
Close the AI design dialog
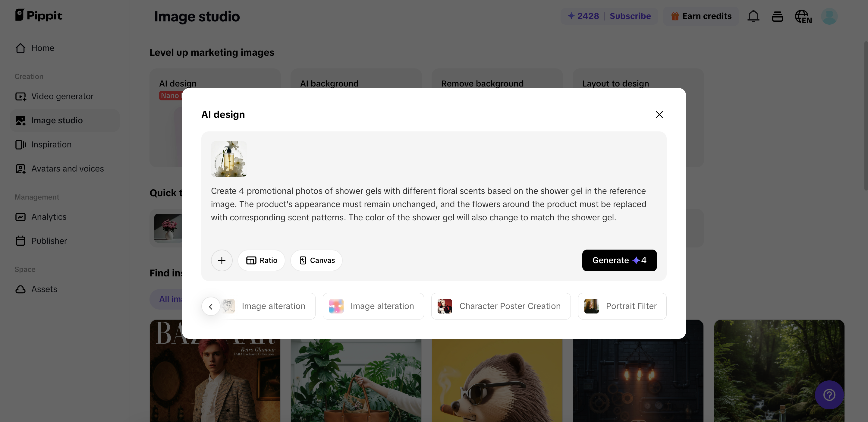point(659,115)
